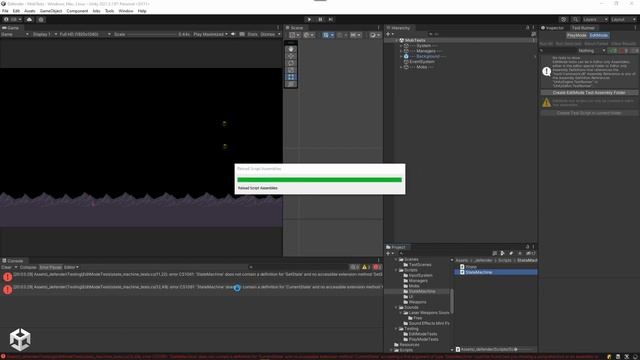Image resolution: width=640 pixels, height=360 pixels.
Task: Select the Move tool in Scene toolbar
Action: [x=291, y=56]
